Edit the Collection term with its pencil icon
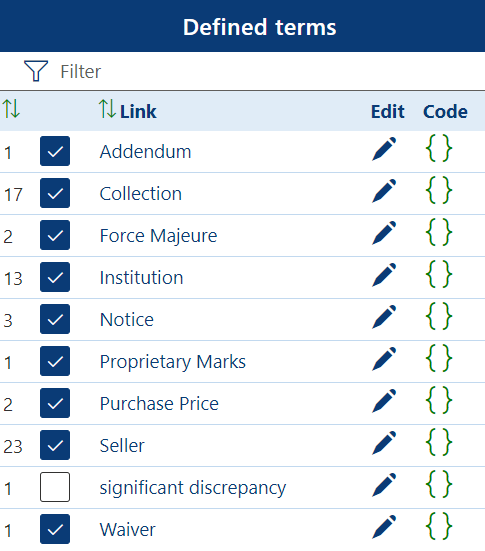The height and width of the screenshot is (551, 485). (x=384, y=191)
